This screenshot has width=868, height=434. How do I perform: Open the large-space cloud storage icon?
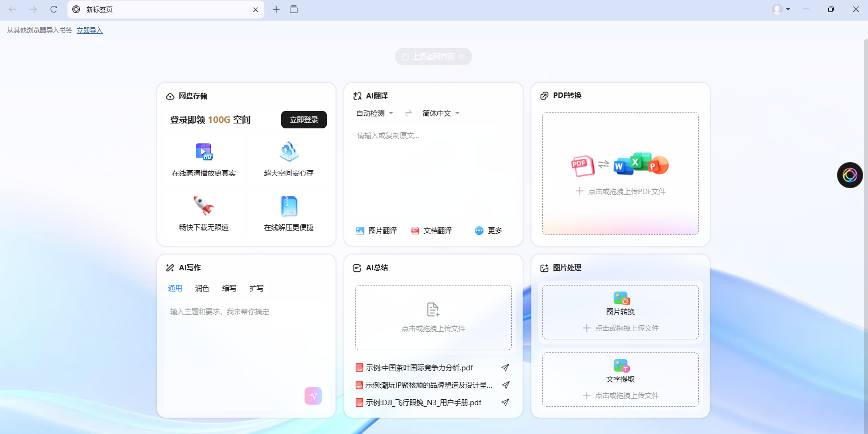tap(289, 152)
